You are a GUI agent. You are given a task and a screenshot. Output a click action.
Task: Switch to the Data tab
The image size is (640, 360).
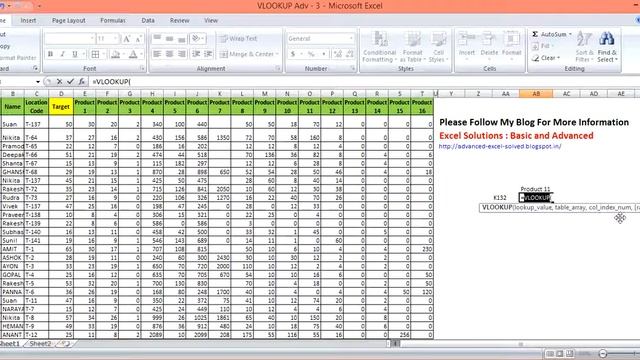click(x=148, y=20)
